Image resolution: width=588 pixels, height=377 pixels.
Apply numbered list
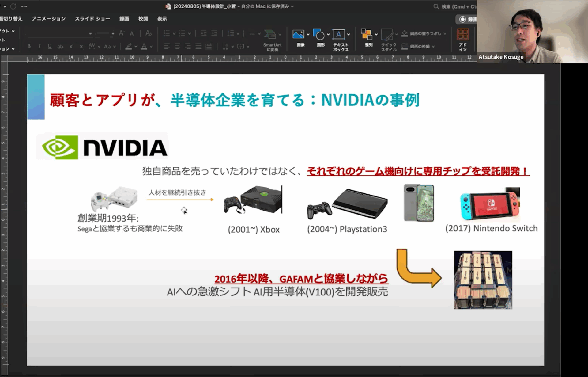pos(182,33)
